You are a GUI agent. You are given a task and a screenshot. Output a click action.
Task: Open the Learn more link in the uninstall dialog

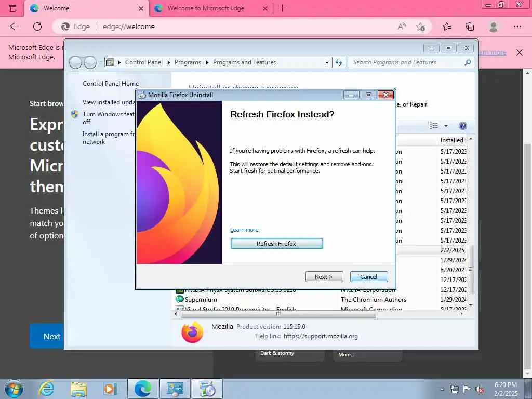point(244,230)
